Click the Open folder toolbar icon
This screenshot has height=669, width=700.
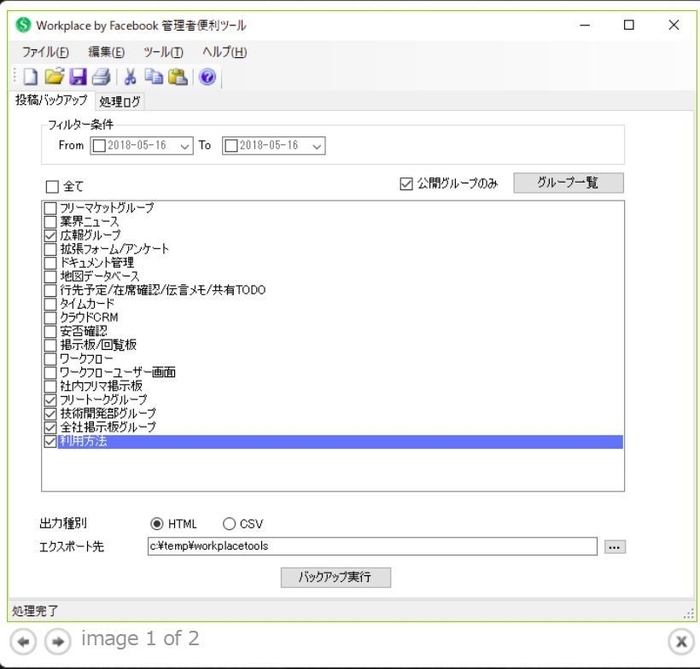click(54, 77)
